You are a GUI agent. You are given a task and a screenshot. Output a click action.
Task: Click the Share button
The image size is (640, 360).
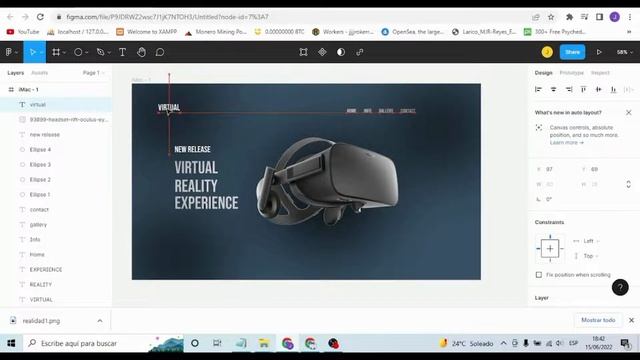(x=572, y=52)
